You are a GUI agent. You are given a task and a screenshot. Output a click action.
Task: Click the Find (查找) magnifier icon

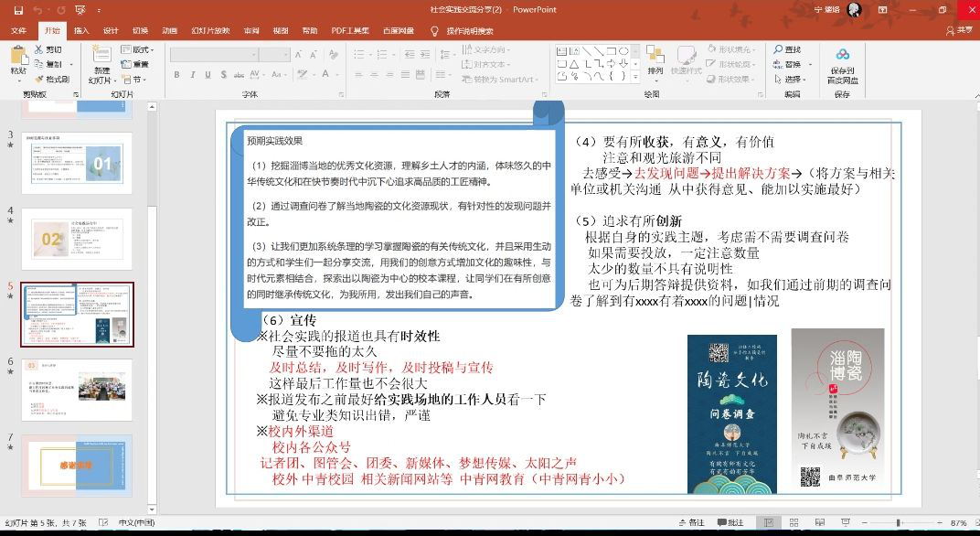click(786, 49)
